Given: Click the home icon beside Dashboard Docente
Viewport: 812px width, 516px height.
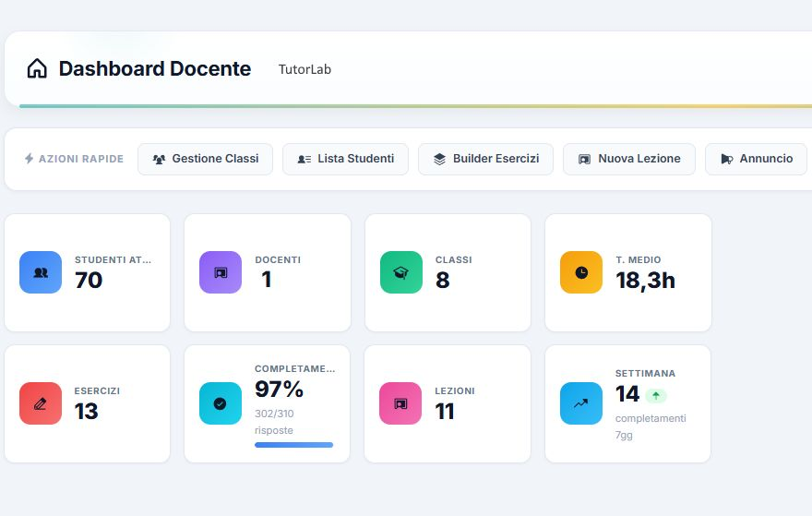Looking at the screenshot, I should click(x=37, y=68).
